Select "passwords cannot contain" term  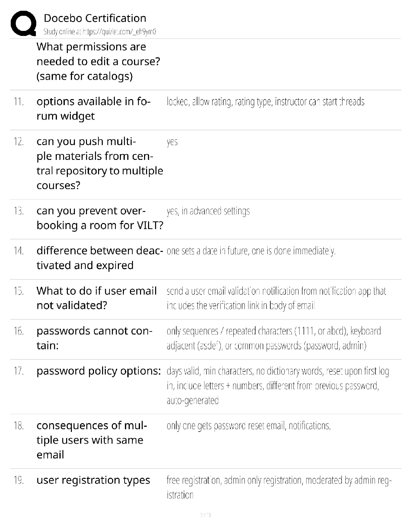point(94,338)
